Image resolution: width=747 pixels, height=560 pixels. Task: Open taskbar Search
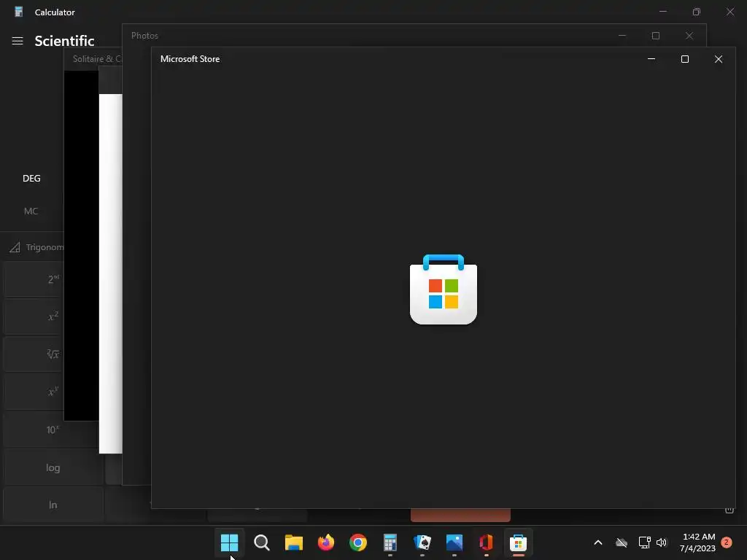[x=262, y=542]
